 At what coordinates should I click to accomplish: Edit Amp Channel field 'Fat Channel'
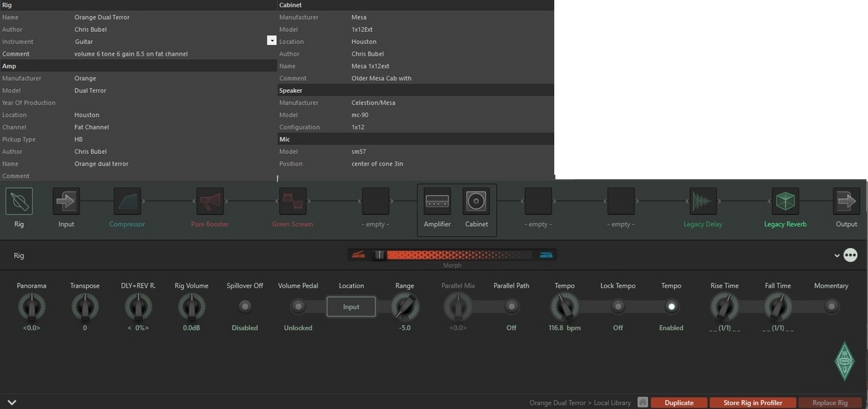(174, 127)
